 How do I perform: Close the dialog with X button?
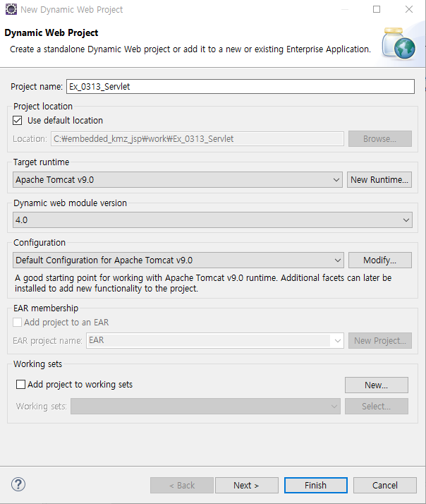(x=409, y=9)
